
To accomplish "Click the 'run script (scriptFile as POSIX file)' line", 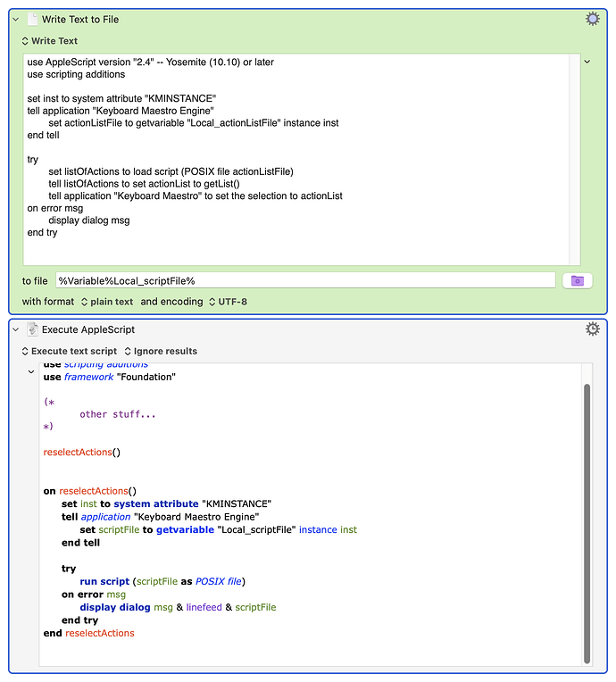I will tap(162, 581).
